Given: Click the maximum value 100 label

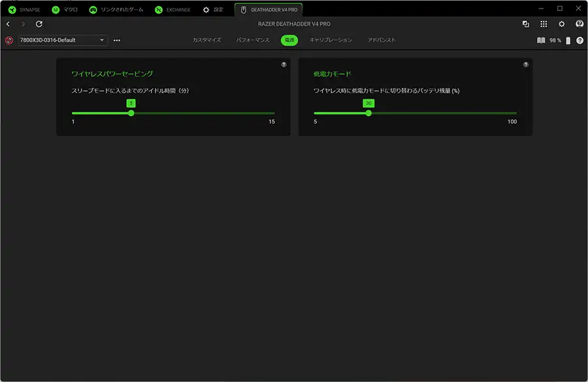Looking at the screenshot, I should (512, 122).
